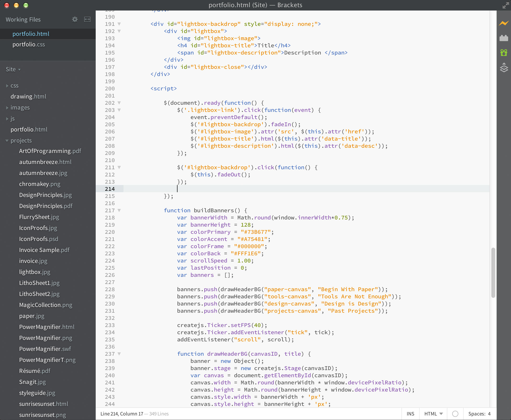The height and width of the screenshot is (420, 511).
Task: Click the Extract layers icon in right toolbar
Action: [504, 67]
